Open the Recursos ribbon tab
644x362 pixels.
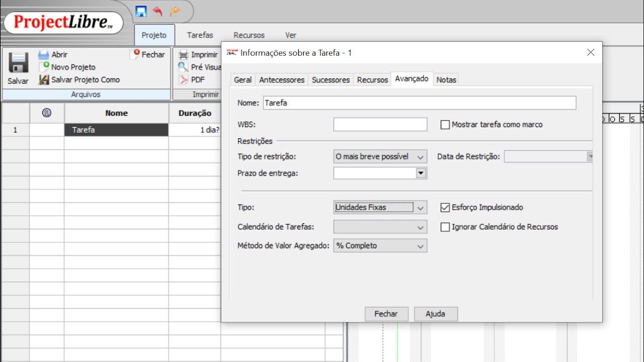249,35
